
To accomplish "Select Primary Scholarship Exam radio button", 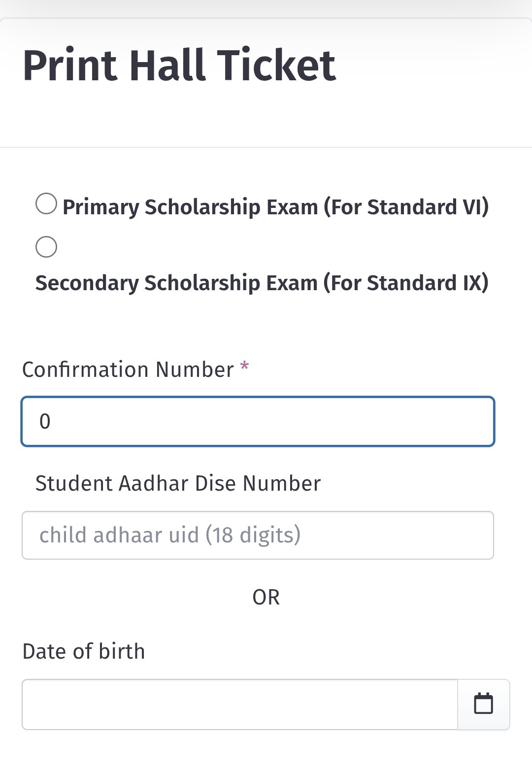I will coord(46,204).
